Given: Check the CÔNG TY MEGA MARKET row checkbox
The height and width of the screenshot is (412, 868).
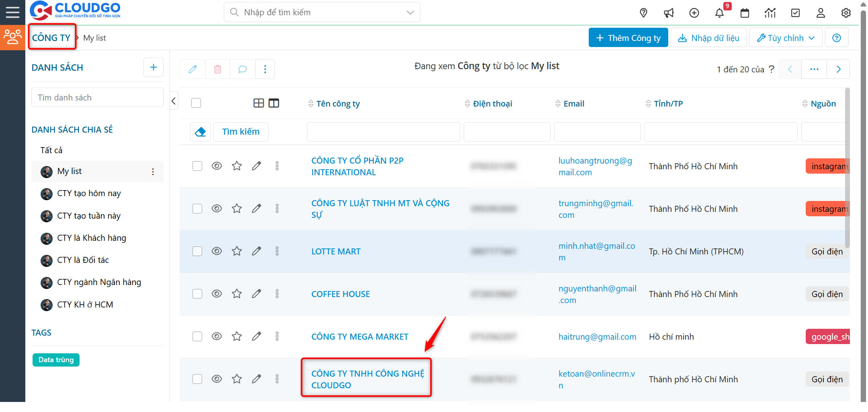Looking at the screenshot, I should [x=197, y=336].
